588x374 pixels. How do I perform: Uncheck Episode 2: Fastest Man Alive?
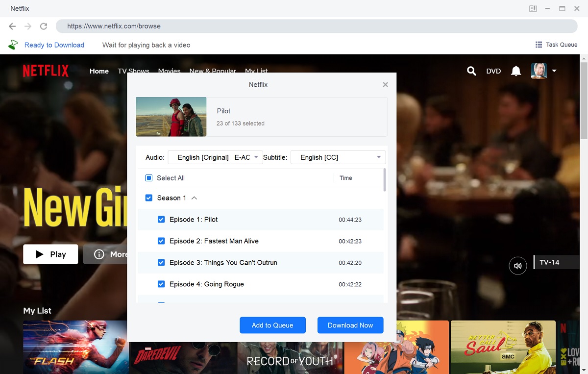[x=161, y=241]
